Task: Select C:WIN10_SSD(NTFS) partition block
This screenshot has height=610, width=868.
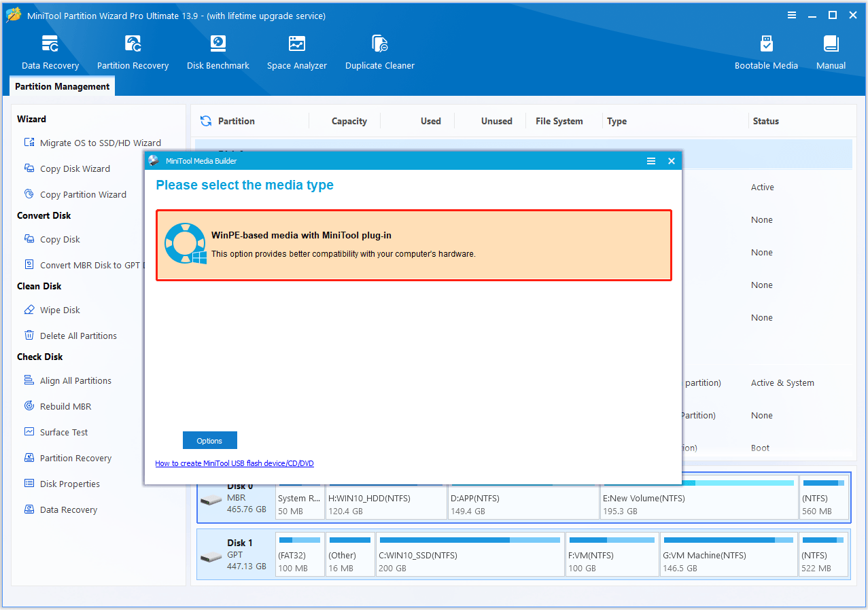Action: pyautogui.click(x=470, y=555)
